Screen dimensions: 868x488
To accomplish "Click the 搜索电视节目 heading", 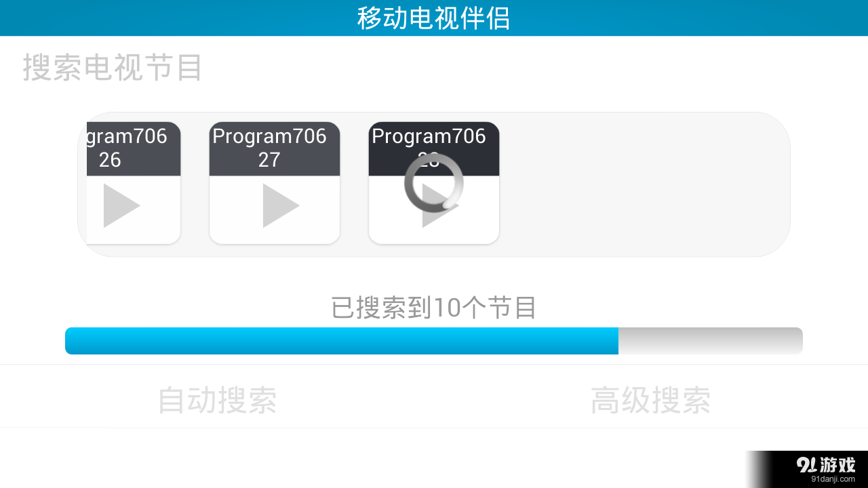I will [113, 68].
